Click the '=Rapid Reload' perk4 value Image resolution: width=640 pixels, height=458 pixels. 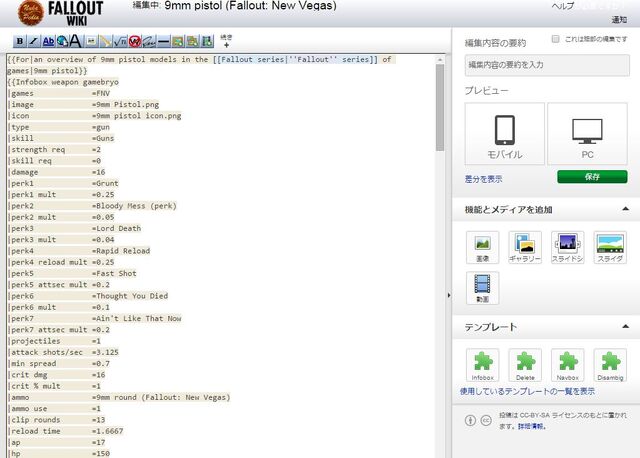pos(121,251)
